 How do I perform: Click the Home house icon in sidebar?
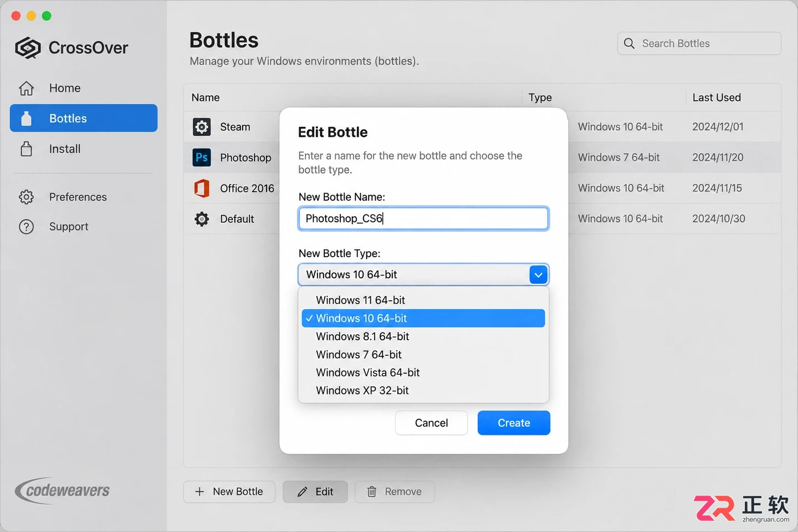tap(26, 88)
